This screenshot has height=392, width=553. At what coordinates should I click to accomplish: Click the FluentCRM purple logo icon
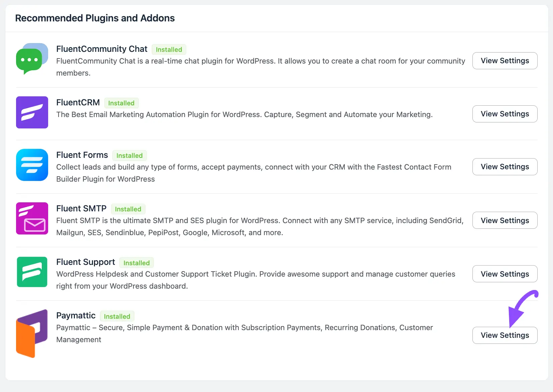click(x=32, y=112)
